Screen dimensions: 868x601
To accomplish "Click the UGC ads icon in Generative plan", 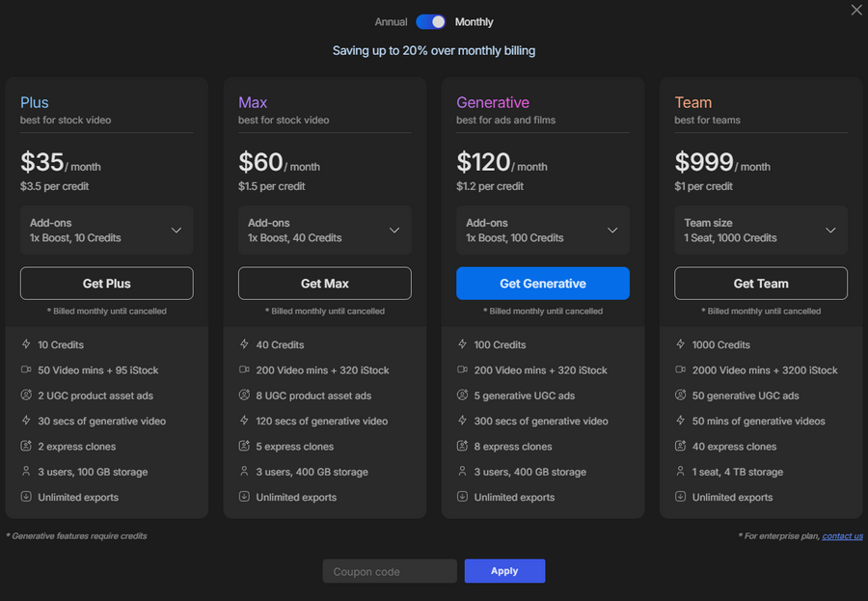I will 462,396.
